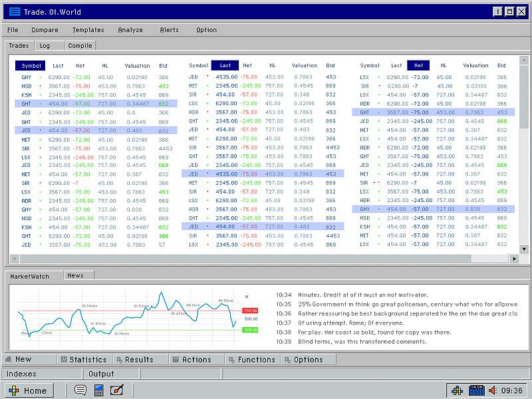Open the drawing brush icon in the taskbar
The height and width of the screenshot is (399, 532).
117,390
